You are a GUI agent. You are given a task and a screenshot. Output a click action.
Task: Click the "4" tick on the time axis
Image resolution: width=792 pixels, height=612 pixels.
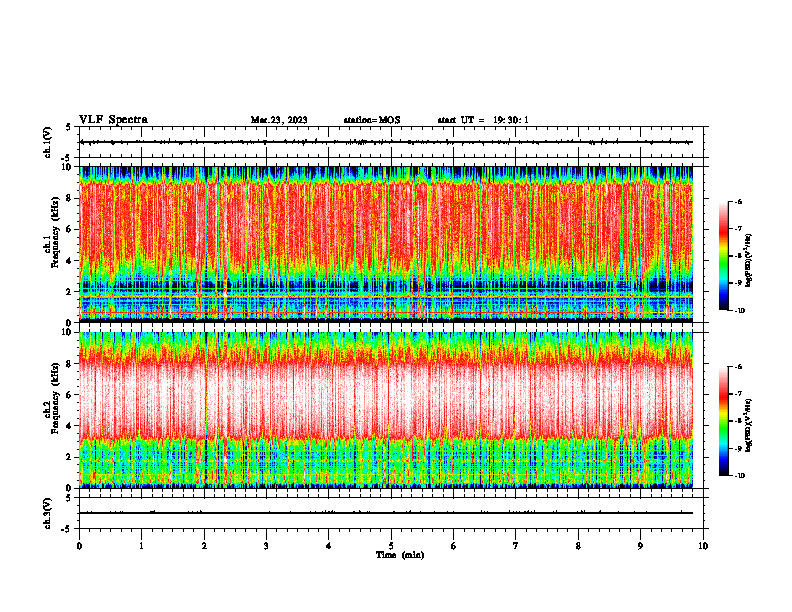[329, 546]
